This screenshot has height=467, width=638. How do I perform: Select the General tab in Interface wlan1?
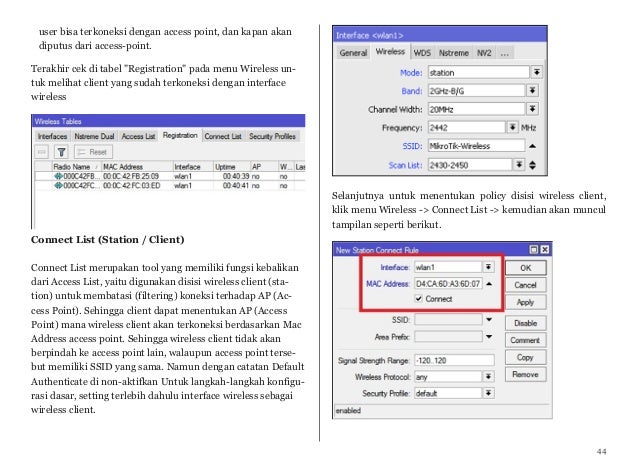point(353,53)
